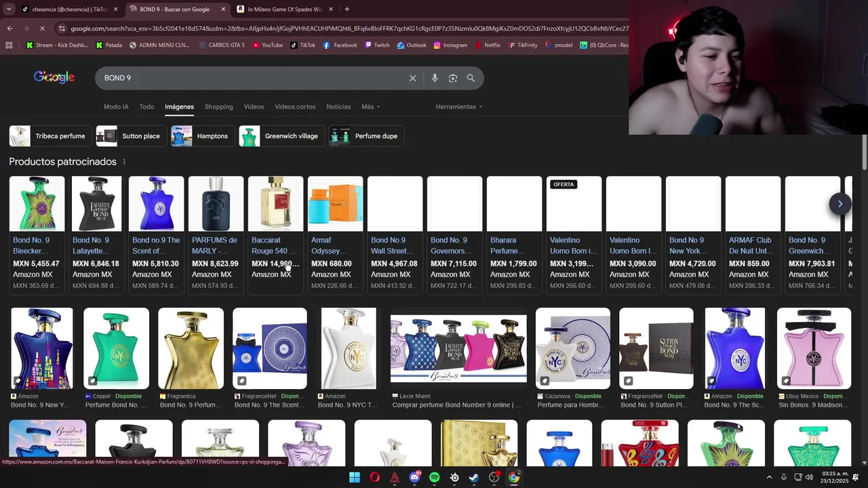The image size is (868, 488).
Task: Switch to the Videos cortos tab
Action: tap(295, 107)
